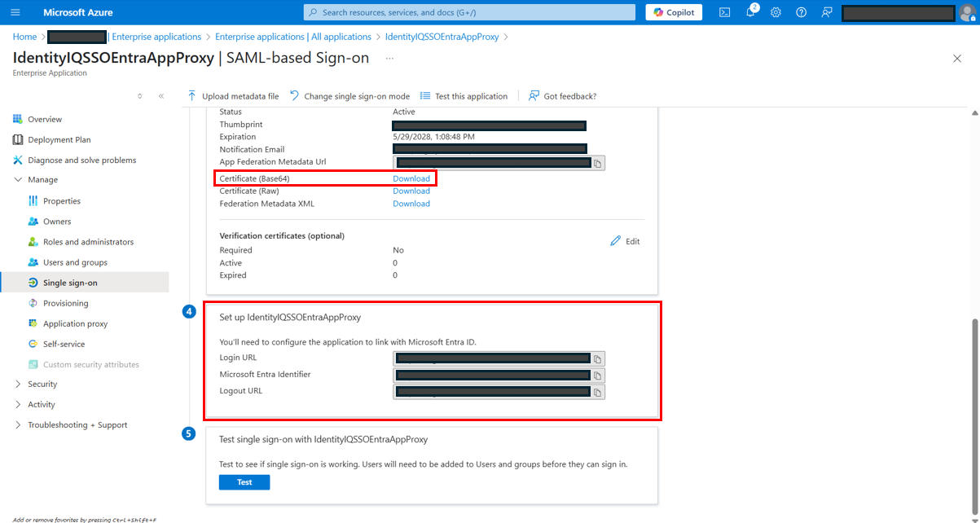The image size is (980, 523).
Task: Edit verification certificates
Action: [625, 241]
